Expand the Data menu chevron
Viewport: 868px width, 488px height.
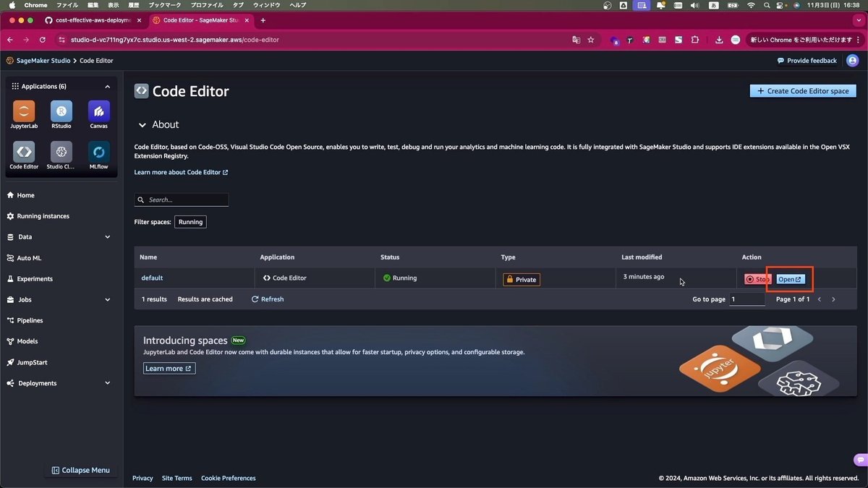pyautogui.click(x=108, y=237)
